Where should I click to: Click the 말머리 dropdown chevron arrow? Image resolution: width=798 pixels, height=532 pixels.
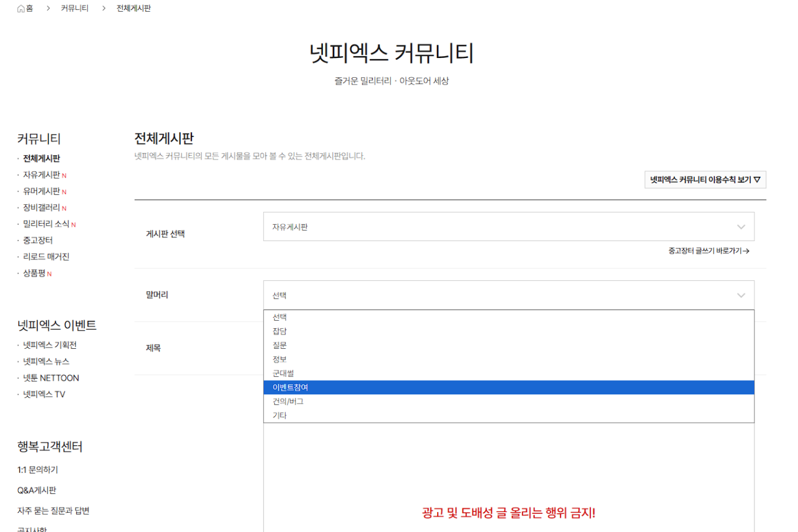point(741,295)
